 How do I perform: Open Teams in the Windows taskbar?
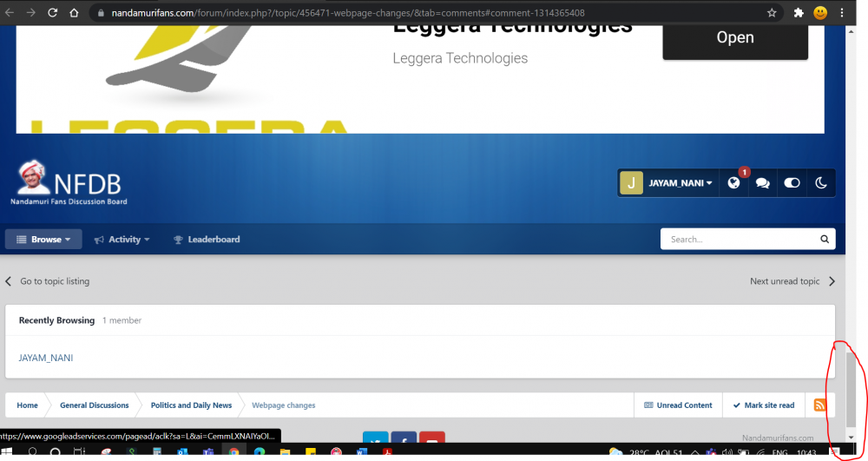click(x=208, y=452)
